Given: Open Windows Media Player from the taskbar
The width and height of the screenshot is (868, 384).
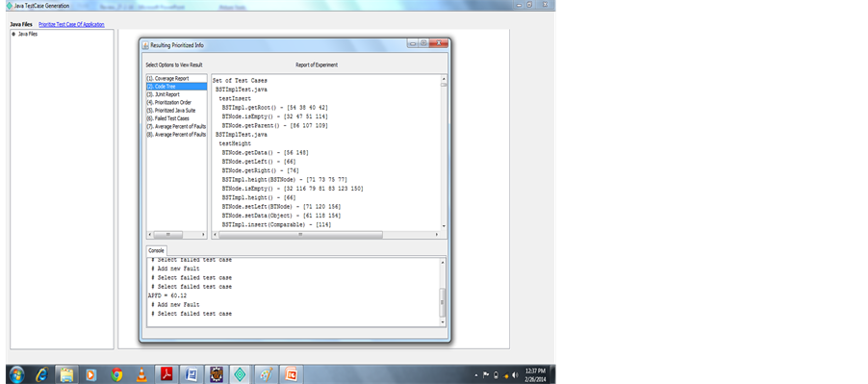Looking at the screenshot, I should [91, 374].
